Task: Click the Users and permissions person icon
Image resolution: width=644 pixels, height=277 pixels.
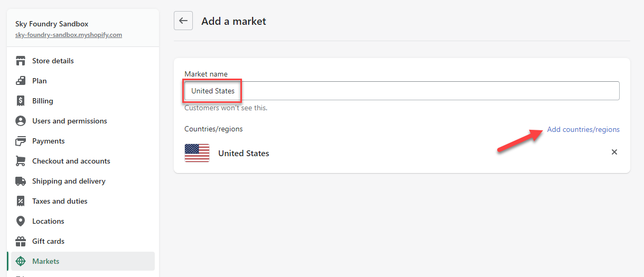Action: pyautogui.click(x=21, y=121)
